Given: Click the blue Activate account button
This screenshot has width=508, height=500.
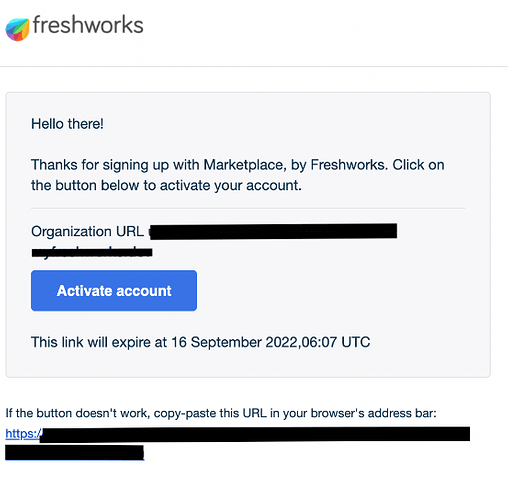Looking at the screenshot, I should click(x=114, y=290).
